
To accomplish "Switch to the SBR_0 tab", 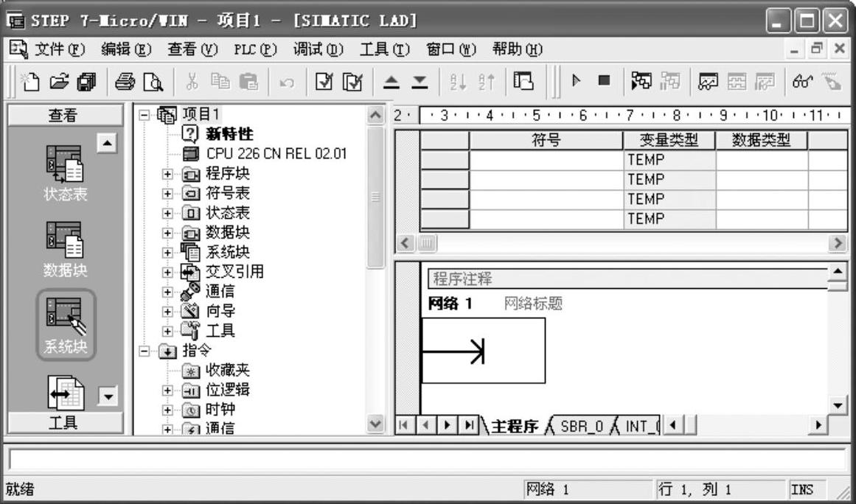I will click(x=582, y=426).
